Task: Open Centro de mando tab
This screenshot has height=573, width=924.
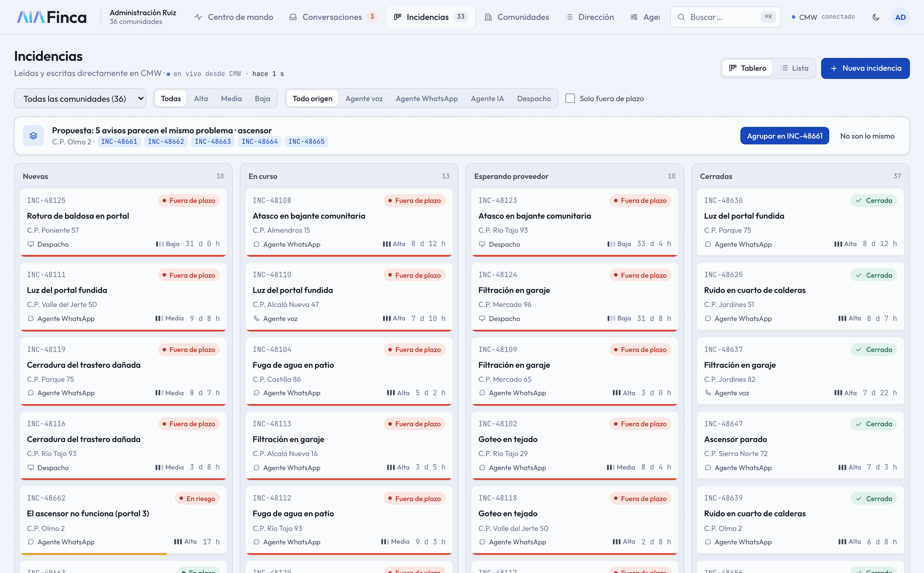Action: point(234,17)
